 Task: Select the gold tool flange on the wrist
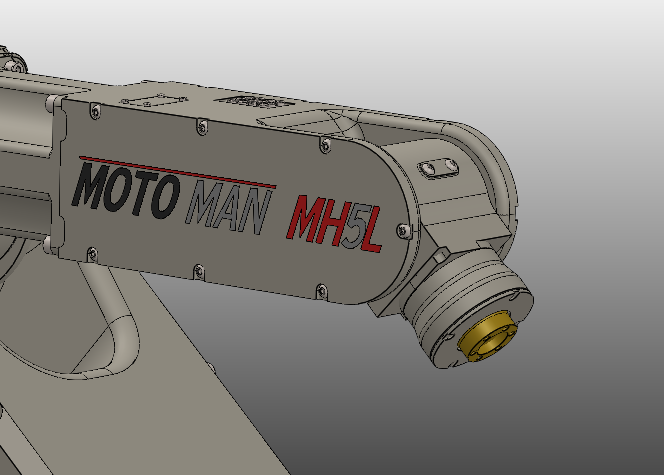tap(487, 336)
